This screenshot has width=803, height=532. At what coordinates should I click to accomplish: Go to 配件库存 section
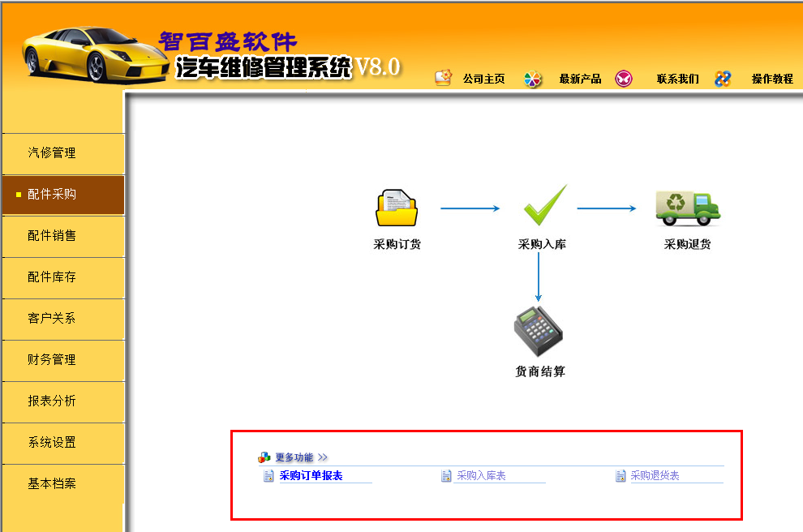pyautogui.click(x=63, y=277)
